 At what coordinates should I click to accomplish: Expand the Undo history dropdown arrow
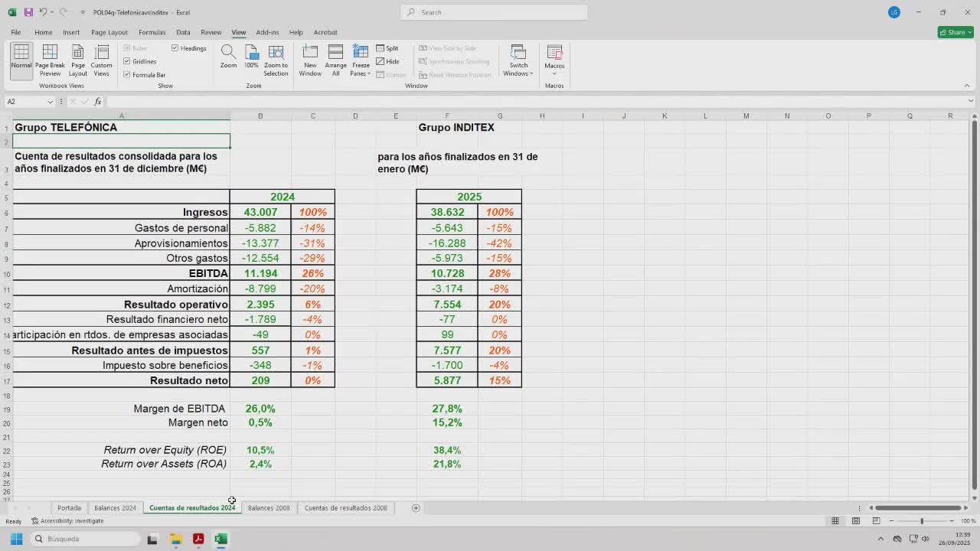click(51, 12)
